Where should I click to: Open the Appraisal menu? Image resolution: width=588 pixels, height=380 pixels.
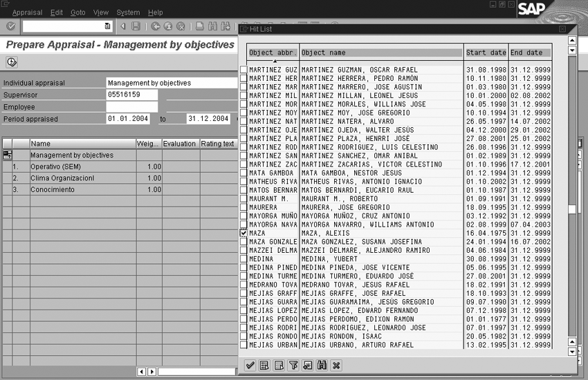pos(28,12)
